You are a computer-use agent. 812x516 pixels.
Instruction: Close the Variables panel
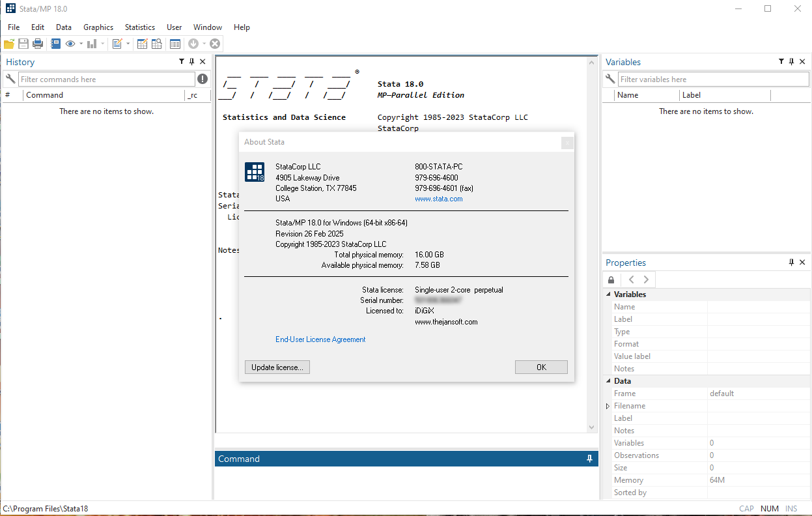click(802, 62)
